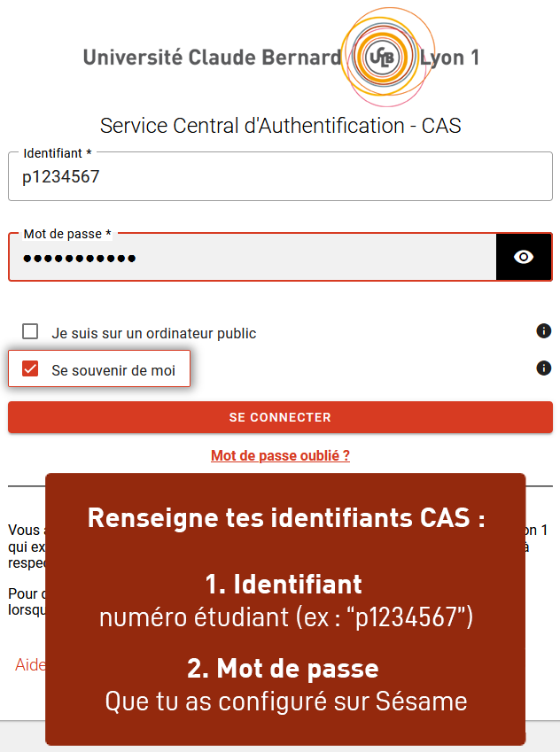Viewport: 560px width, 752px height.
Task: Check the 'Je suis sur un ordinateur public' box
Action: pos(30,331)
